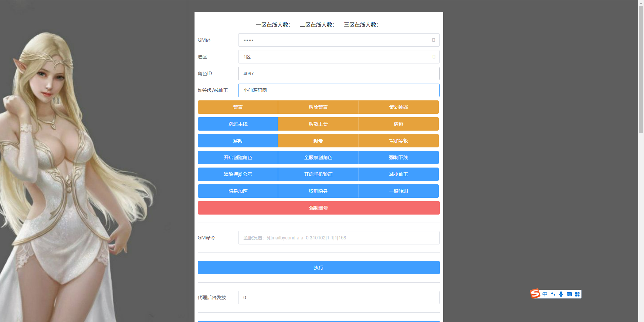
Task: Click the 全服禁创角色 button
Action: point(318,157)
